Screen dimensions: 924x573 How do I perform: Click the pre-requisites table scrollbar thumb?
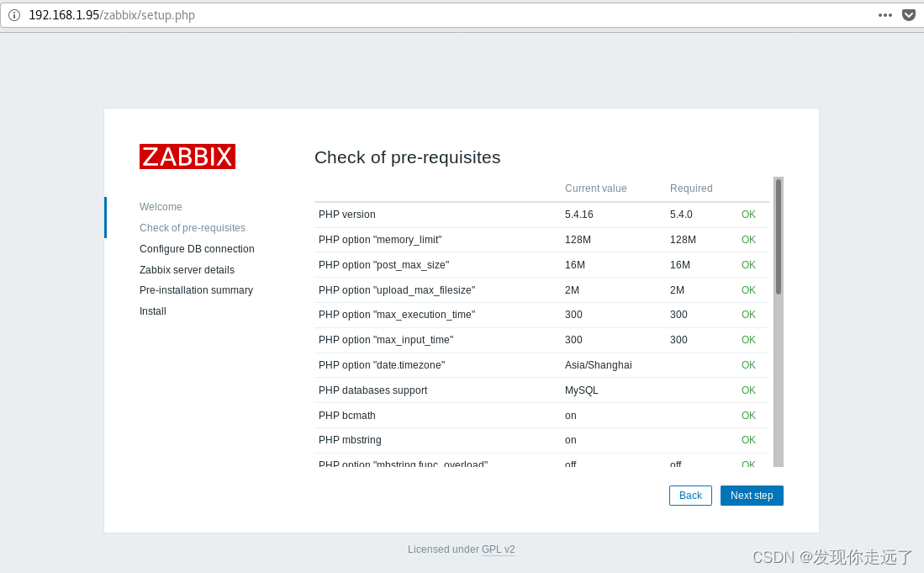[779, 236]
